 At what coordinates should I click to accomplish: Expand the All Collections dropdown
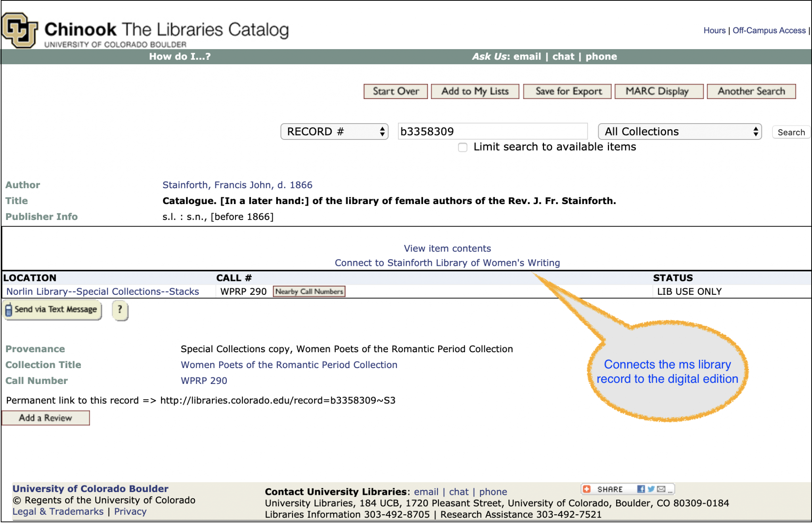tap(680, 132)
